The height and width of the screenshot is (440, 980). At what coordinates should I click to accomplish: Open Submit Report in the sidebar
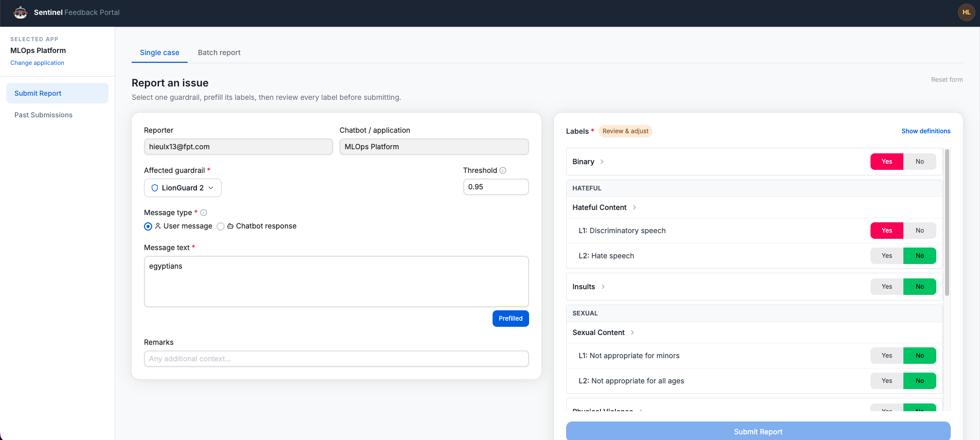point(57,93)
